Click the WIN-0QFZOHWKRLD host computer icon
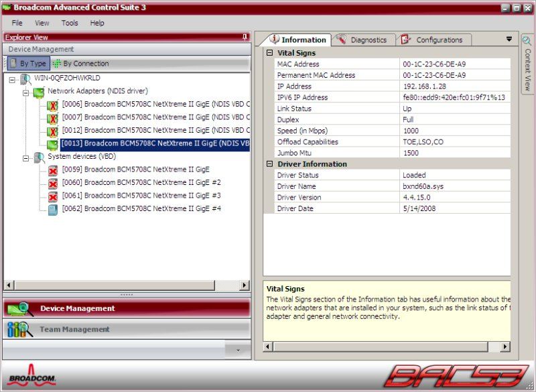 (x=25, y=79)
